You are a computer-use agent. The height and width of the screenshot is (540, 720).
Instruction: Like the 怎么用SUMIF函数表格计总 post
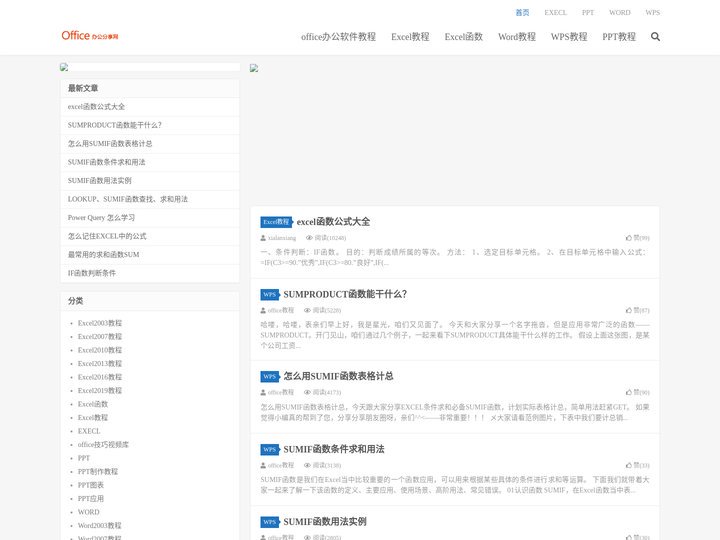637,392
